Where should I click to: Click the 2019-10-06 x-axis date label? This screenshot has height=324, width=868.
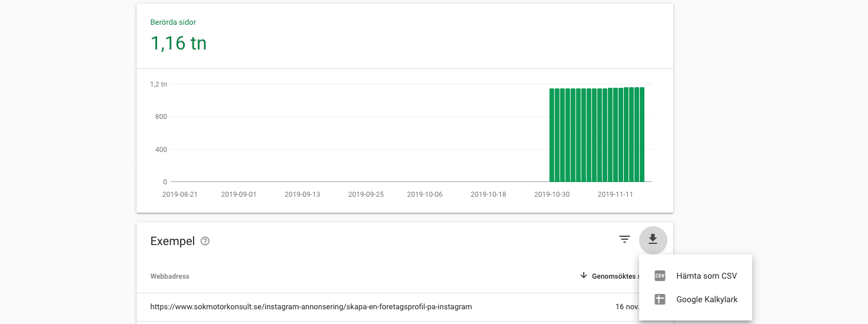pos(424,194)
